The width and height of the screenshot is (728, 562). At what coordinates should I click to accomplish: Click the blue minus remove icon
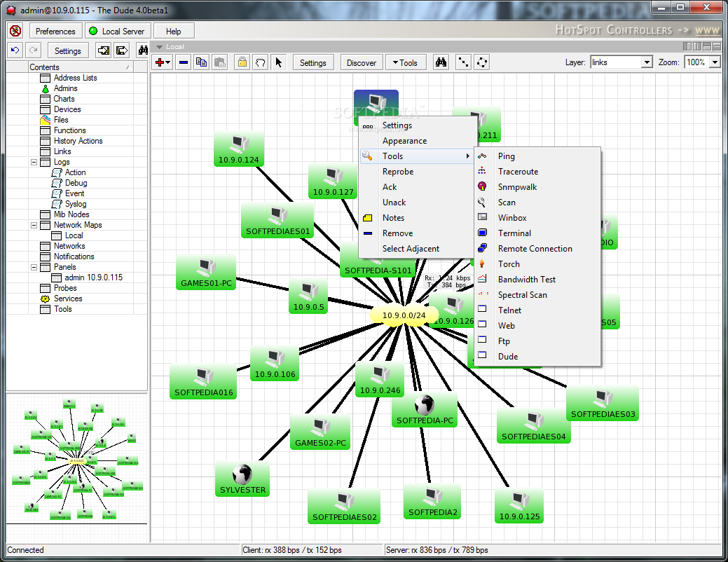coord(184,62)
